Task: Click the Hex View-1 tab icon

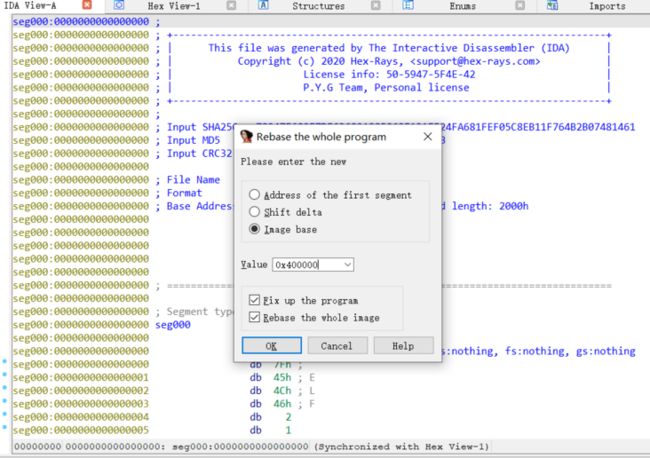Action: click(118, 6)
